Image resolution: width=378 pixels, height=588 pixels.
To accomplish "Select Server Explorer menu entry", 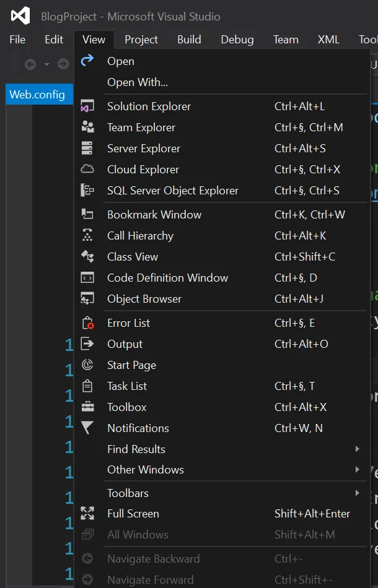I will tap(221, 148).
